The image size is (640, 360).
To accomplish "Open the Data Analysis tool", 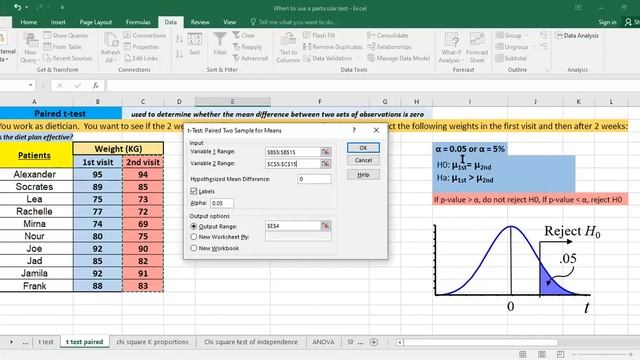I will (x=577, y=36).
